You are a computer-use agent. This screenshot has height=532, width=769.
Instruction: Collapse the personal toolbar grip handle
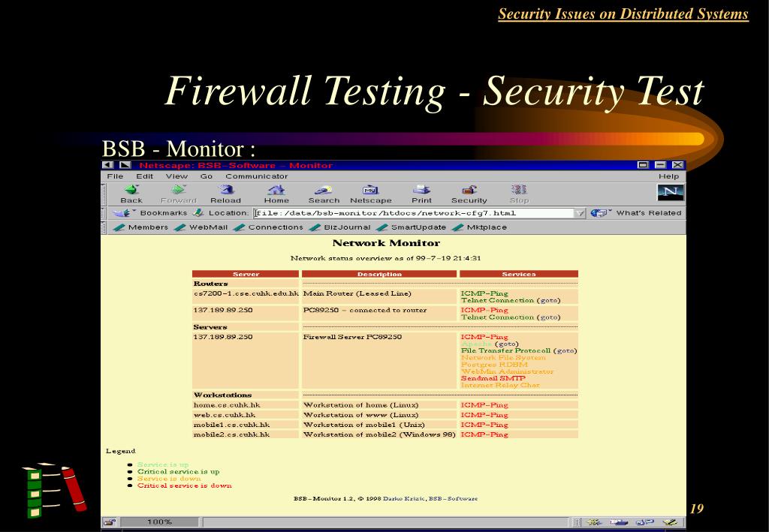104,227
